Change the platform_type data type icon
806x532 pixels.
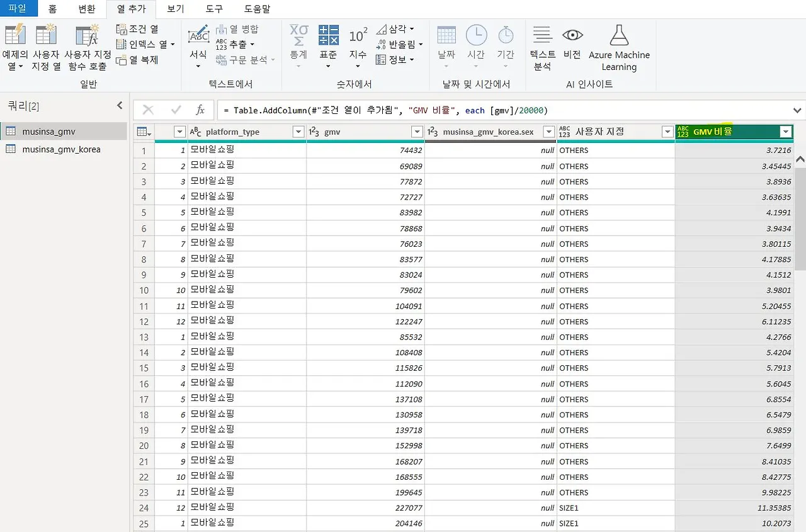[x=196, y=132]
